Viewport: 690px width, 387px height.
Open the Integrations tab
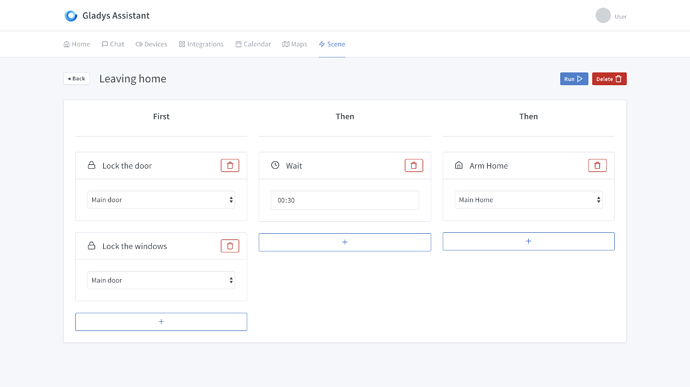point(201,44)
